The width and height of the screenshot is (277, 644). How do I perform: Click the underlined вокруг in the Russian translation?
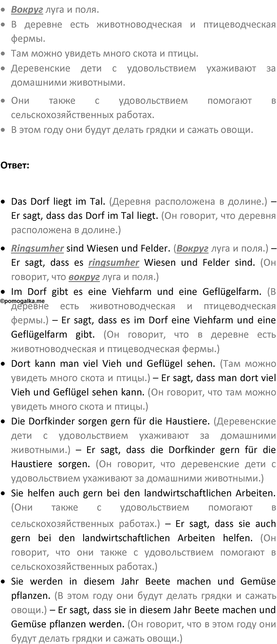pos(84,277)
